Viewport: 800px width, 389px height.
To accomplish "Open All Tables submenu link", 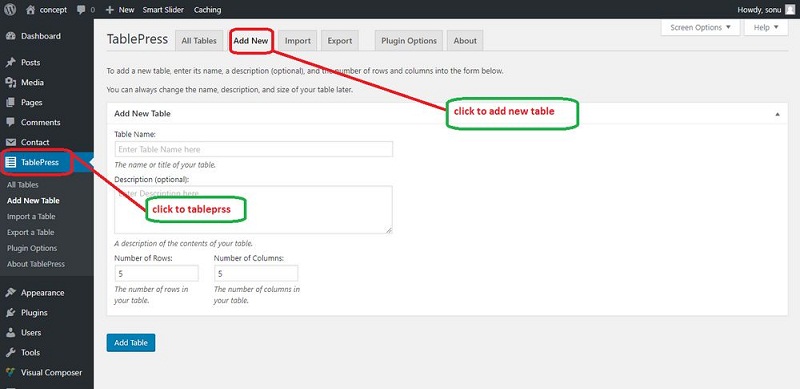I will [22, 185].
